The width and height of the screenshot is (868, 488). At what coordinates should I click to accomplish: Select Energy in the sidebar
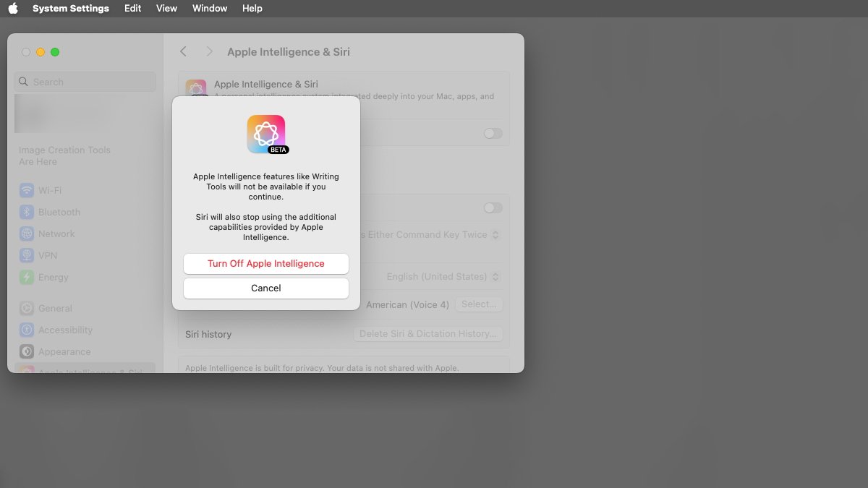click(85, 278)
